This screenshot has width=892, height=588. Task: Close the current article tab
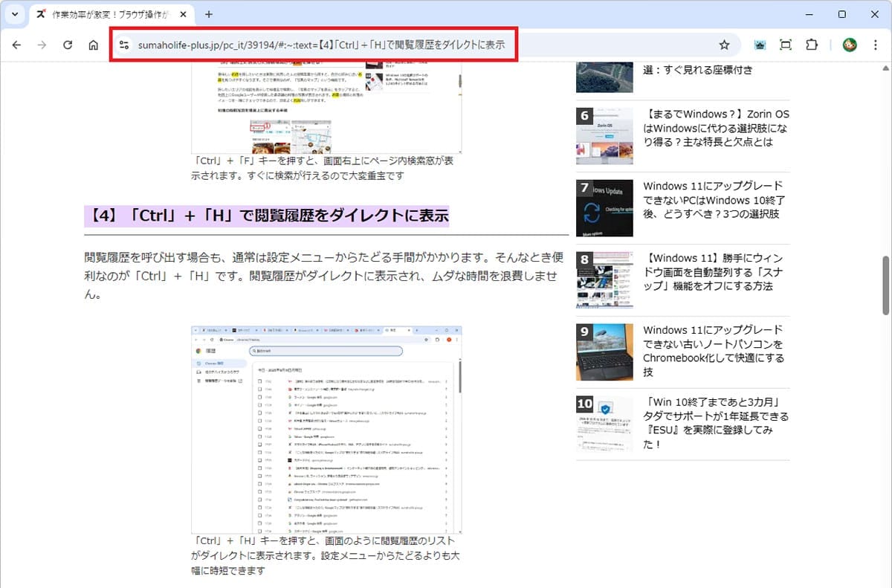(x=183, y=14)
